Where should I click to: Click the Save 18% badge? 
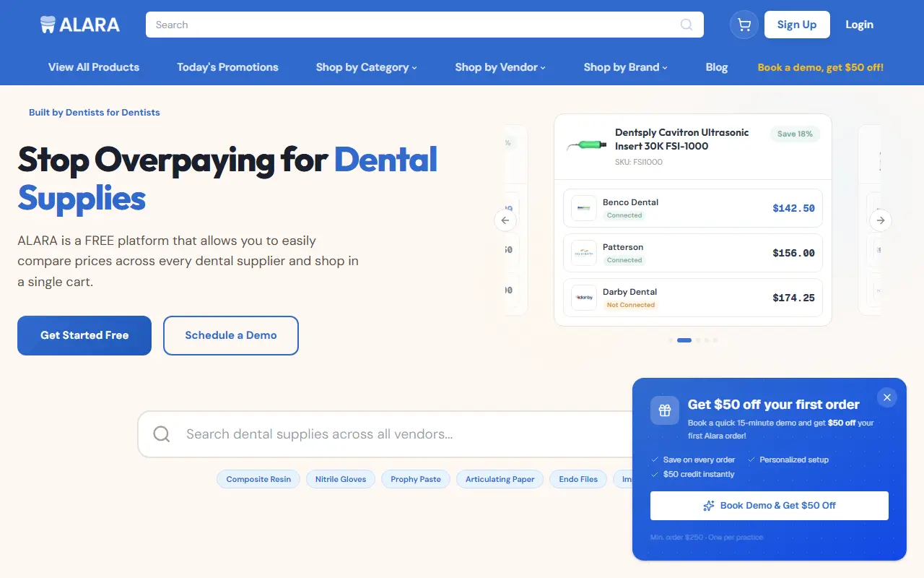coord(796,134)
